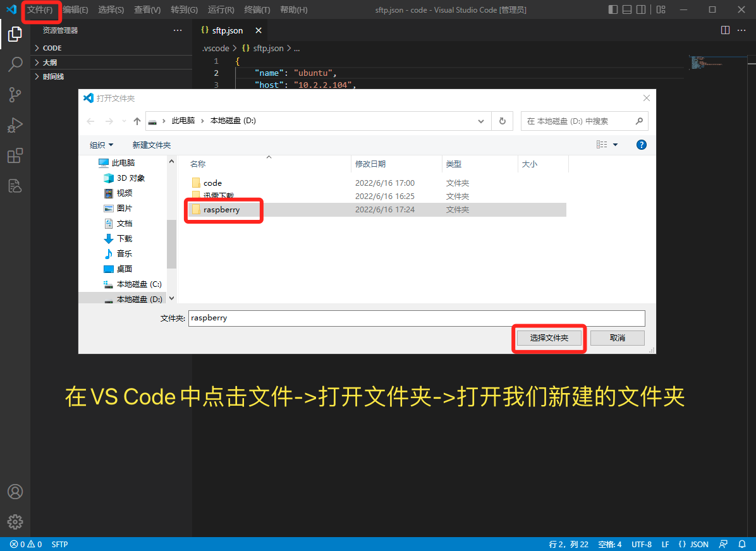Click SFTP in the status bar
The width and height of the screenshot is (756, 551).
click(x=60, y=544)
